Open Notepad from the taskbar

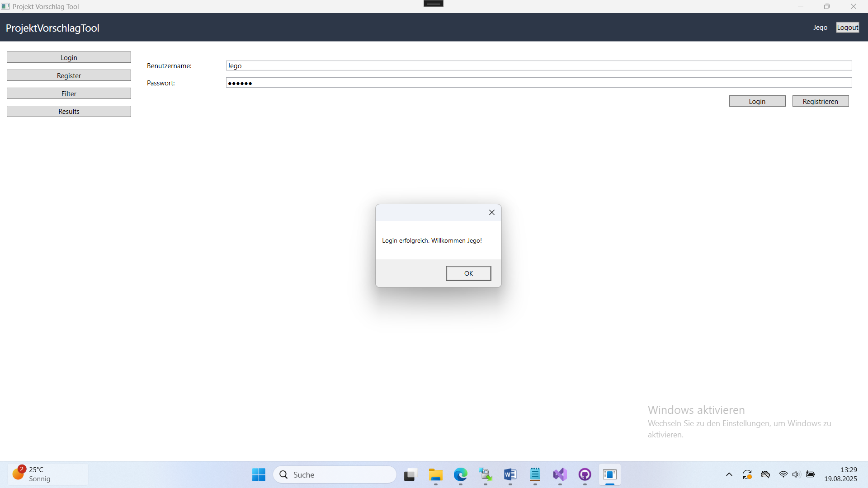(x=535, y=474)
